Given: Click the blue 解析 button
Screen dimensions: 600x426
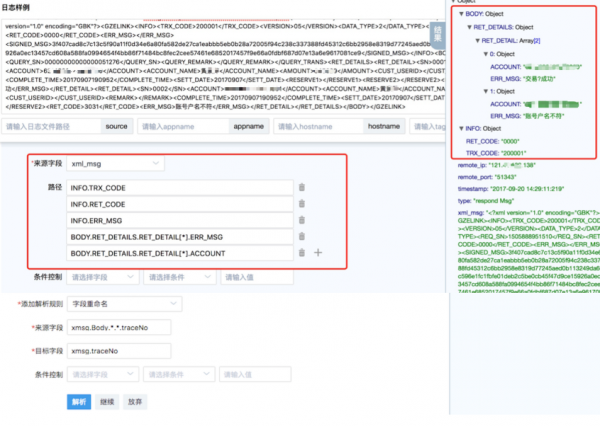Looking at the screenshot, I should pos(79,401).
